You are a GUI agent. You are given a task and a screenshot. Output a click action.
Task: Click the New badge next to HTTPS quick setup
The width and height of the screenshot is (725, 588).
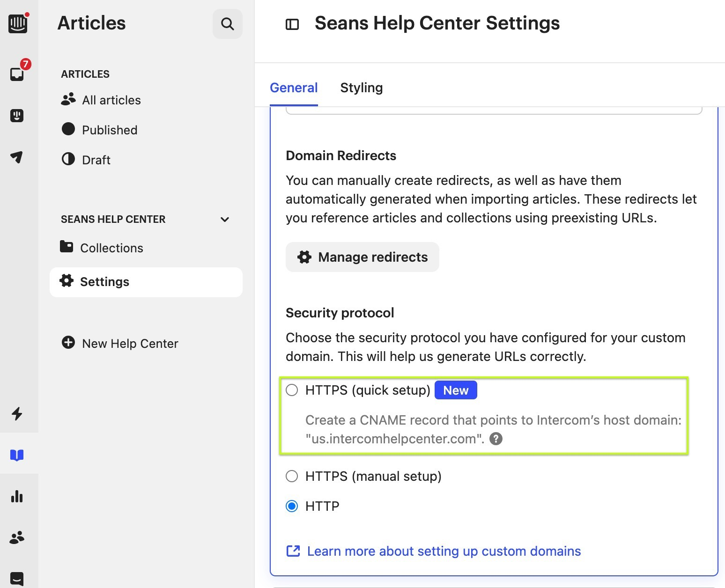coord(456,390)
